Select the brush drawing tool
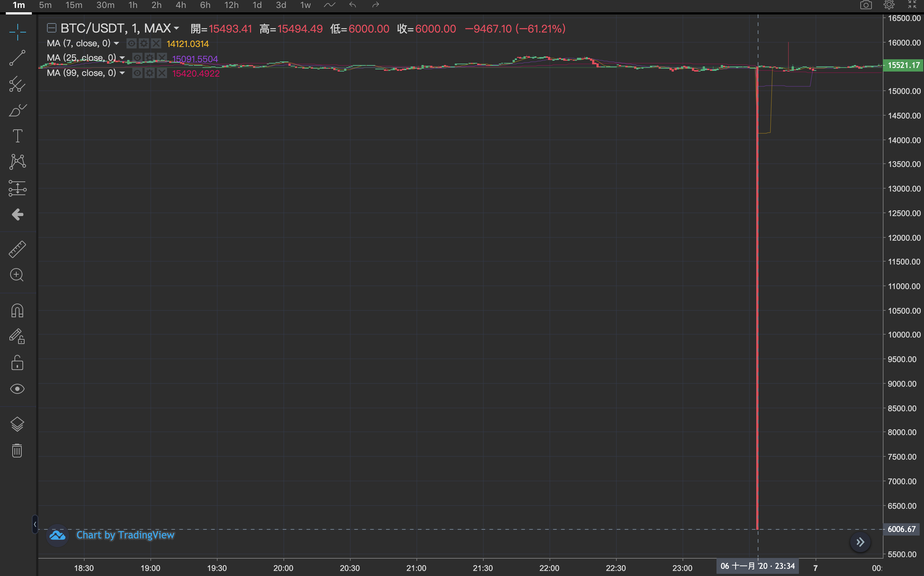The height and width of the screenshot is (576, 924). pyautogui.click(x=17, y=110)
